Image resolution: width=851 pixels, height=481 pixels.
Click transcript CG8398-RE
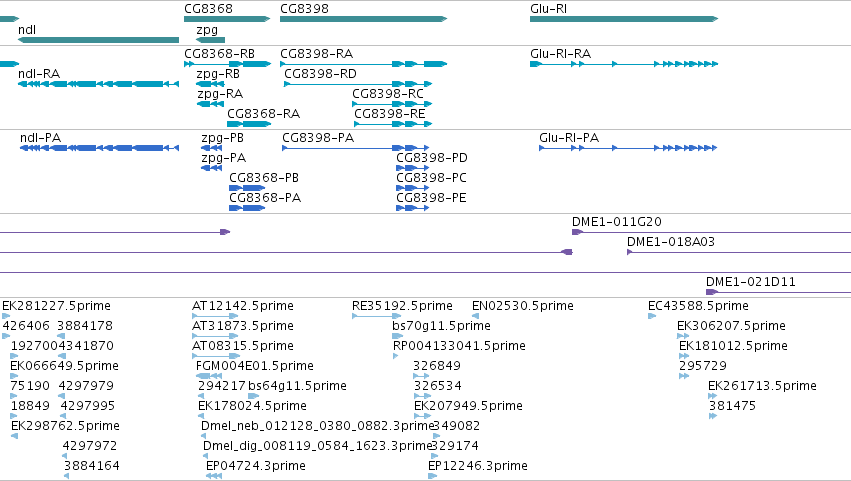point(390,114)
